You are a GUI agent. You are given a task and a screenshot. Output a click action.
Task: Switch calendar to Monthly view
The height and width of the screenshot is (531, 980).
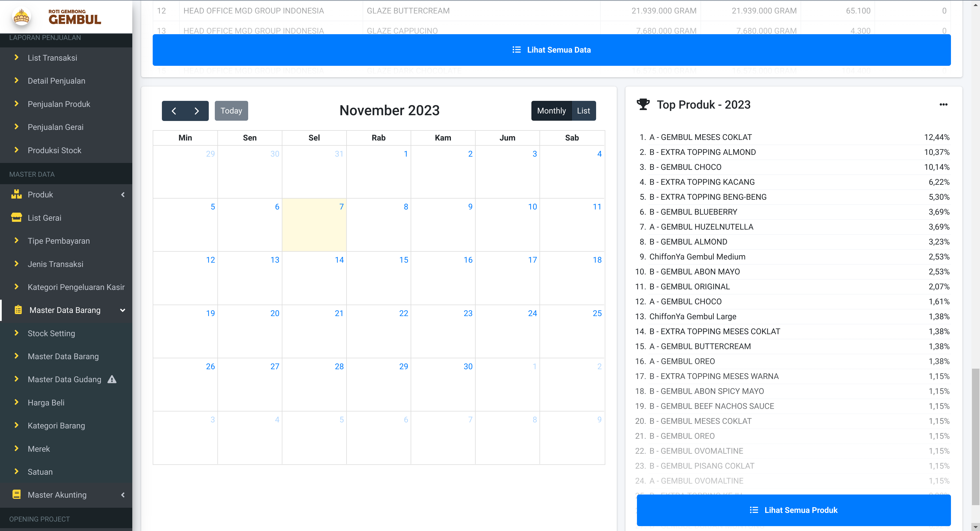click(551, 111)
